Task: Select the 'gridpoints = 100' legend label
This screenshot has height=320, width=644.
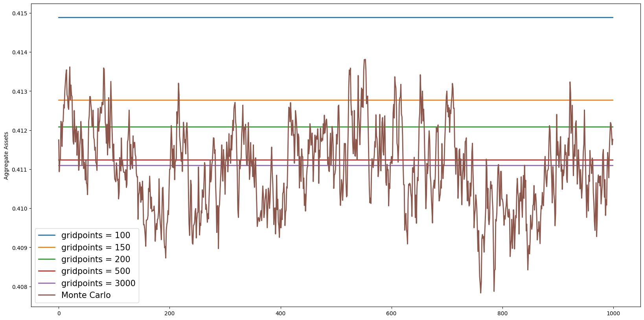Action: coord(96,235)
